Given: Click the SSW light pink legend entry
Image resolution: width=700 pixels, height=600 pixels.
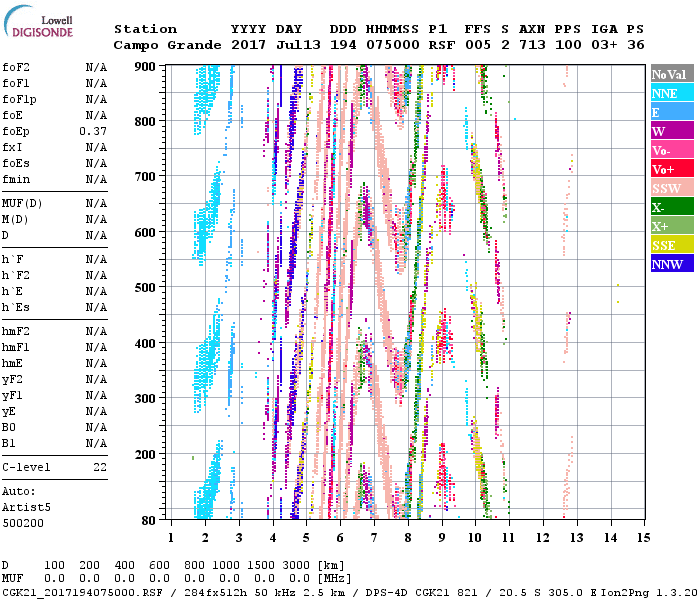Looking at the screenshot, I should 669,189.
